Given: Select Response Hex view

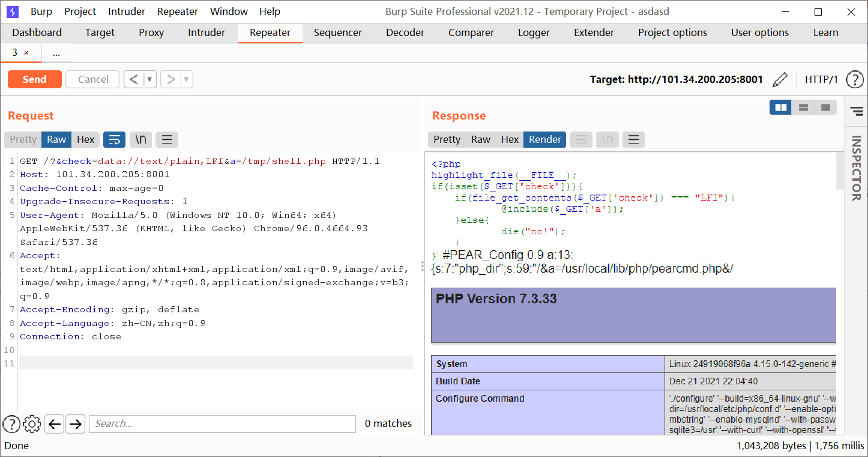Looking at the screenshot, I should 510,139.
